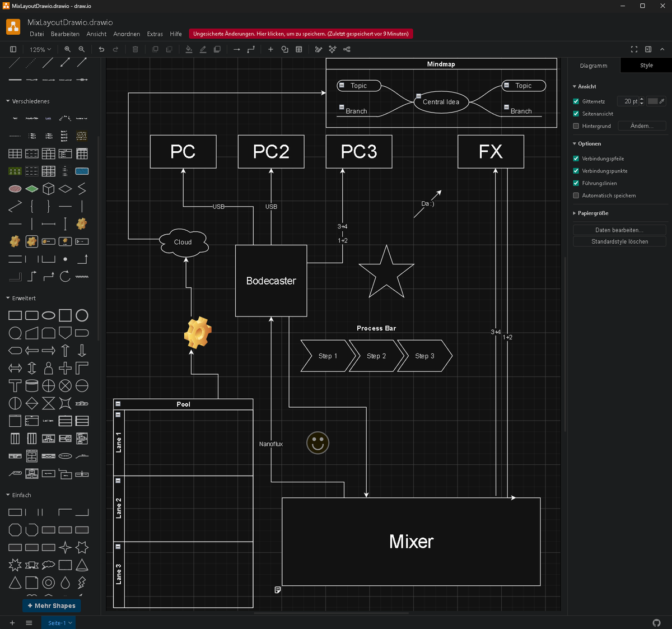The image size is (672, 629).
Task: Collapse the Einfach shape section
Action: (x=19, y=495)
